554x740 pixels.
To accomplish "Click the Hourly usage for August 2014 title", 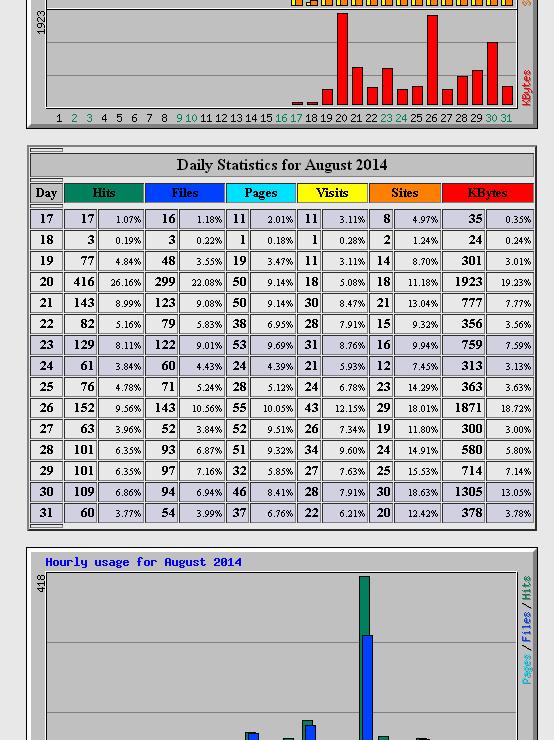I will 143,562.
